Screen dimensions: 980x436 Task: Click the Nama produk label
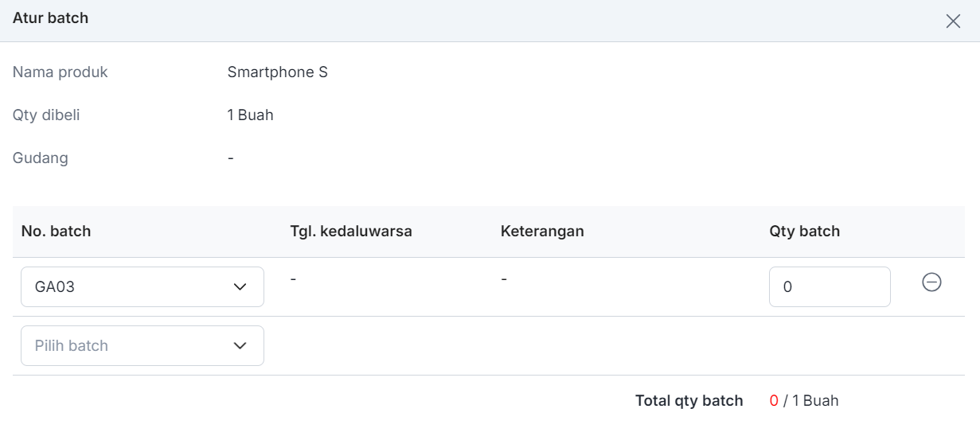pos(61,72)
